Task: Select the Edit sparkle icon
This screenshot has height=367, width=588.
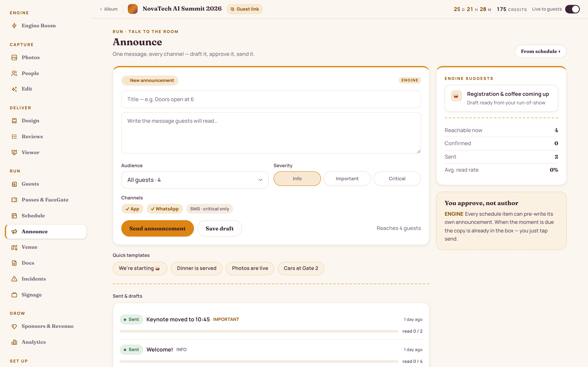Action: click(14, 89)
